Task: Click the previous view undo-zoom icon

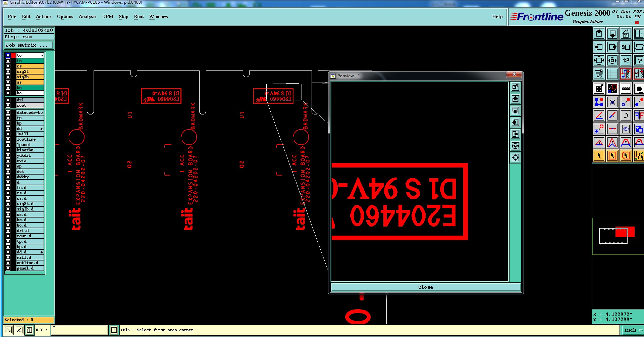Action: point(626,47)
